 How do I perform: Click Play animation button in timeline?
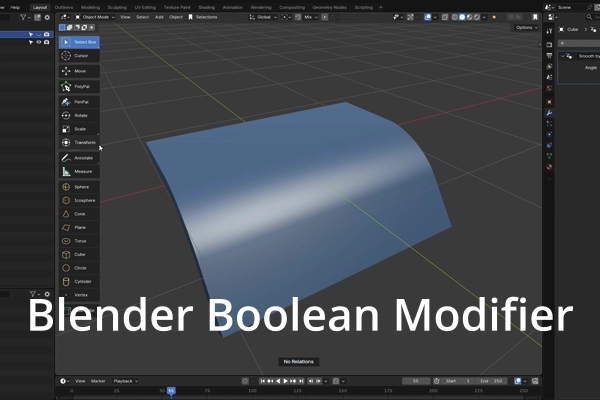[285, 381]
